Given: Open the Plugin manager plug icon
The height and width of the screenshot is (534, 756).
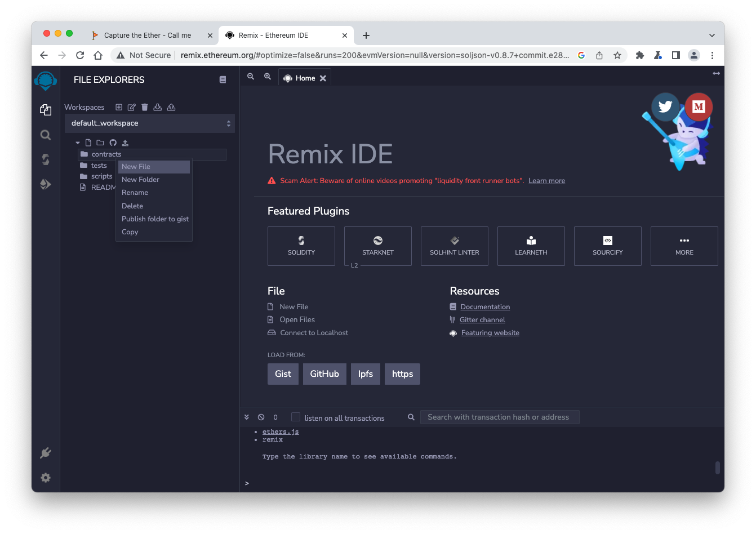Looking at the screenshot, I should pos(46,453).
